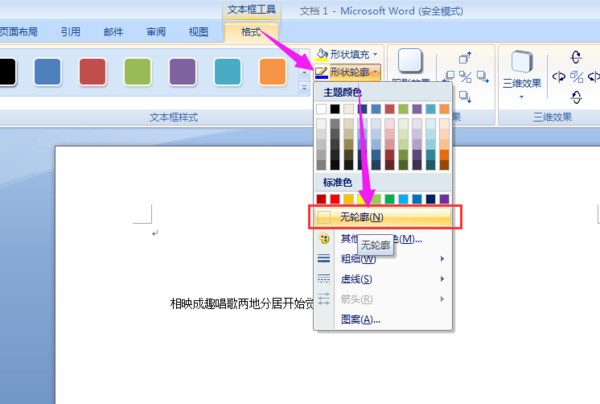Image resolution: width=600 pixels, height=404 pixels.
Task: Pick bright red standard color
Action: click(x=335, y=199)
